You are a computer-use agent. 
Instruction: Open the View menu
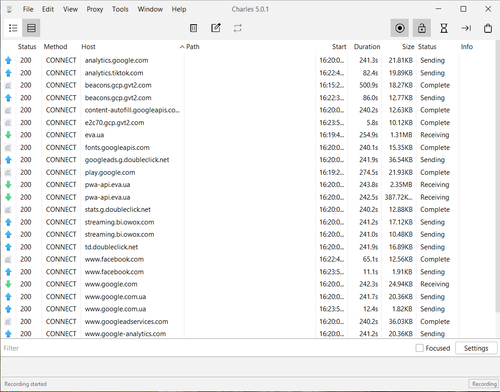click(x=70, y=9)
